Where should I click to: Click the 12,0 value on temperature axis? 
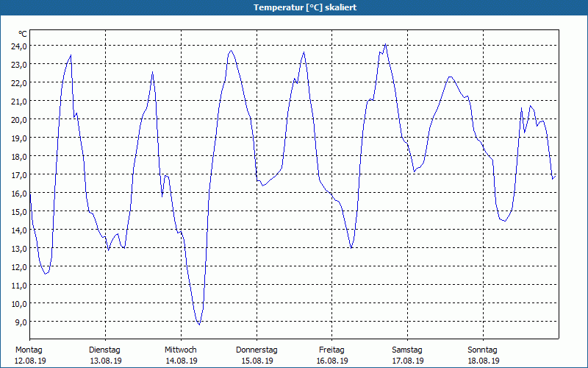[19, 266]
